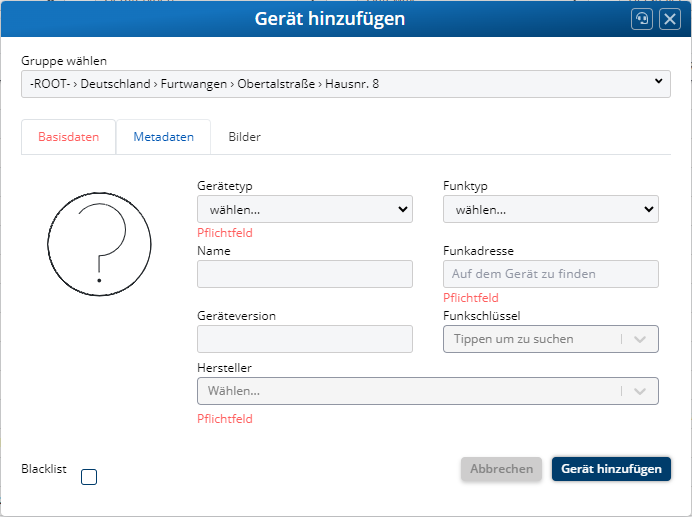Viewport: 692px width, 517px height.
Task: Switch to the Basisdaten tab
Action: click(x=69, y=137)
